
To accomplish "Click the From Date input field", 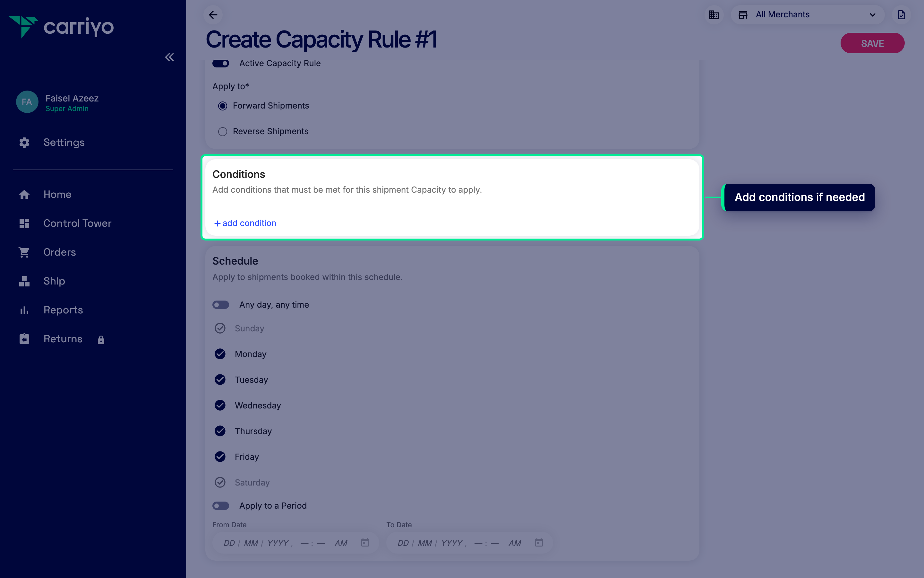I will point(296,543).
